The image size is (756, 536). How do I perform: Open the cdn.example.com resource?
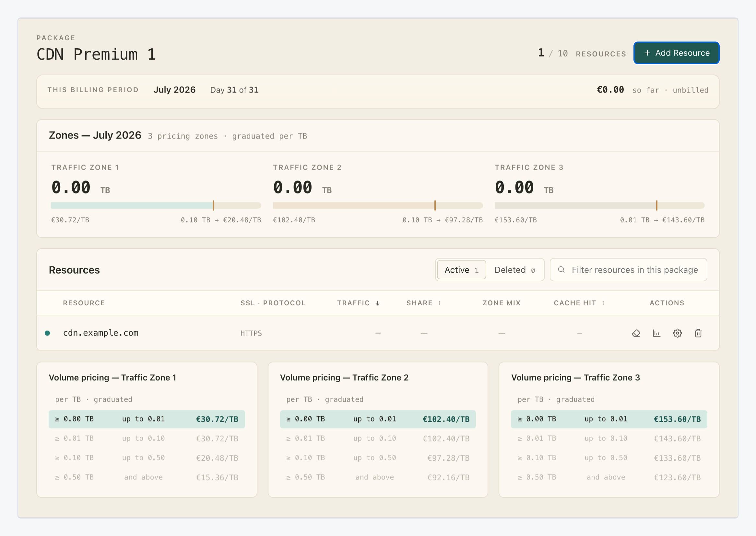click(100, 333)
